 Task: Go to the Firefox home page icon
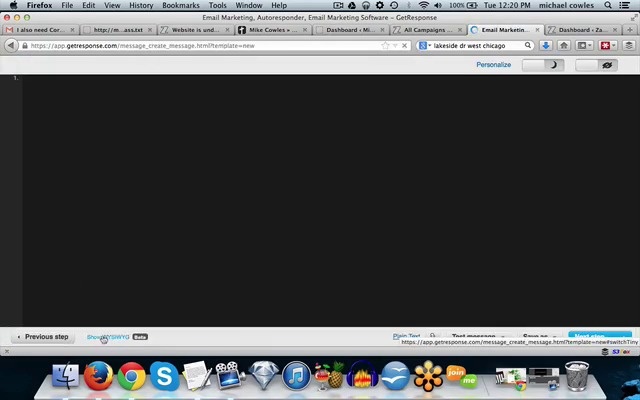click(x=564, y=45)
